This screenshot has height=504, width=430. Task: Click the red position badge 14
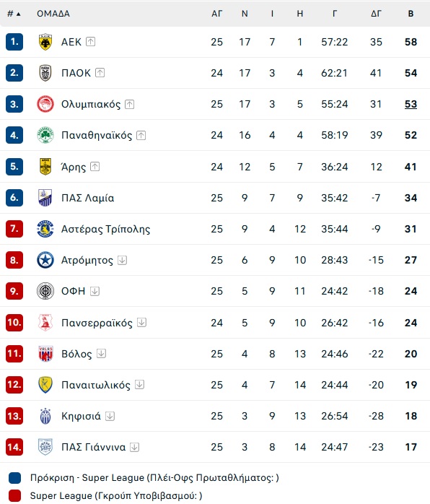click(14, 447)
